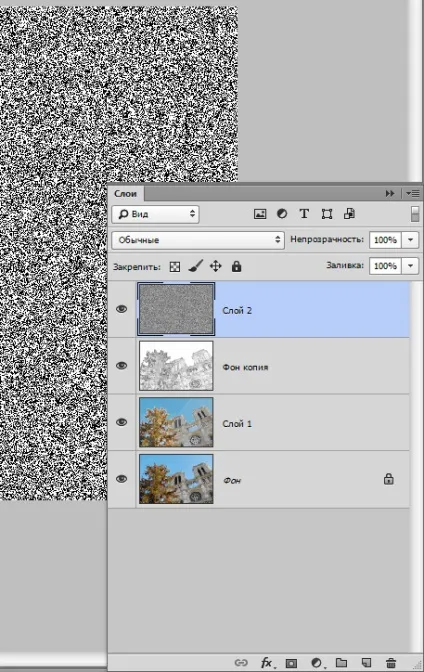Select the Слой 2 layer name
This screenshot has width=424, height=672.
(x=237, y=311)
